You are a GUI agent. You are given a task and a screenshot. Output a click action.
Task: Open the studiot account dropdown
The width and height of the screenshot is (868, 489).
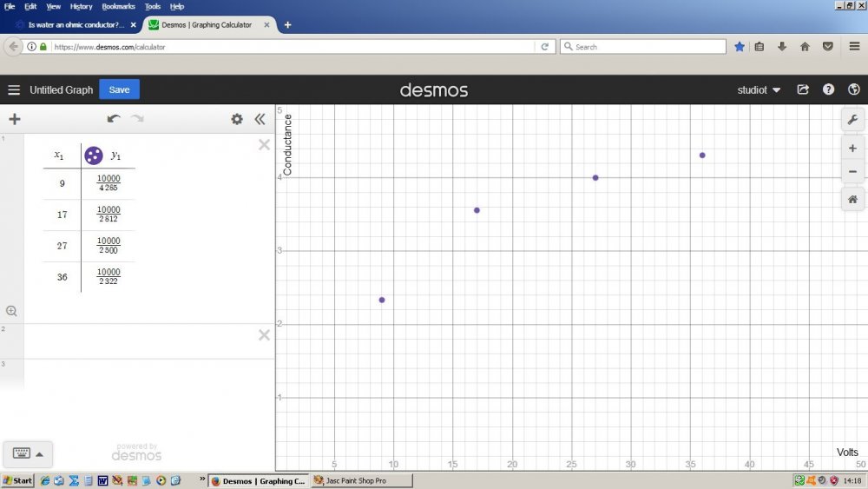759,90
